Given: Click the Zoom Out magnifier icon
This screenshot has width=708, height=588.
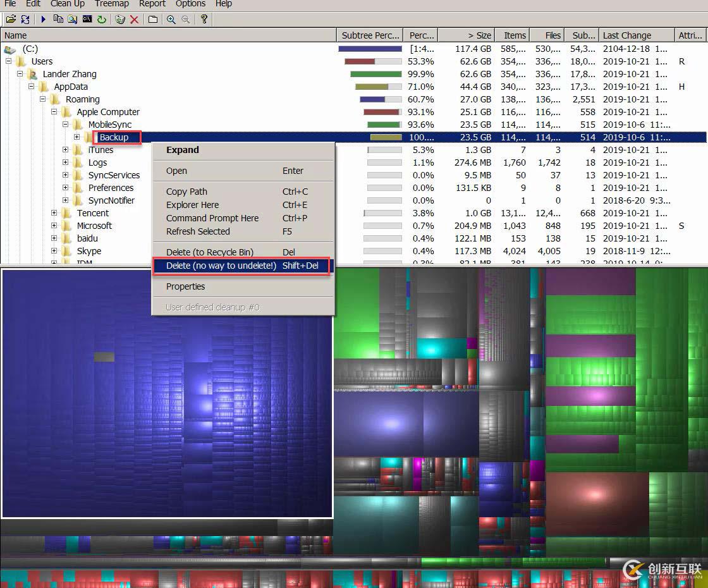Looking at the screenshot, I should tap(186, 19).
